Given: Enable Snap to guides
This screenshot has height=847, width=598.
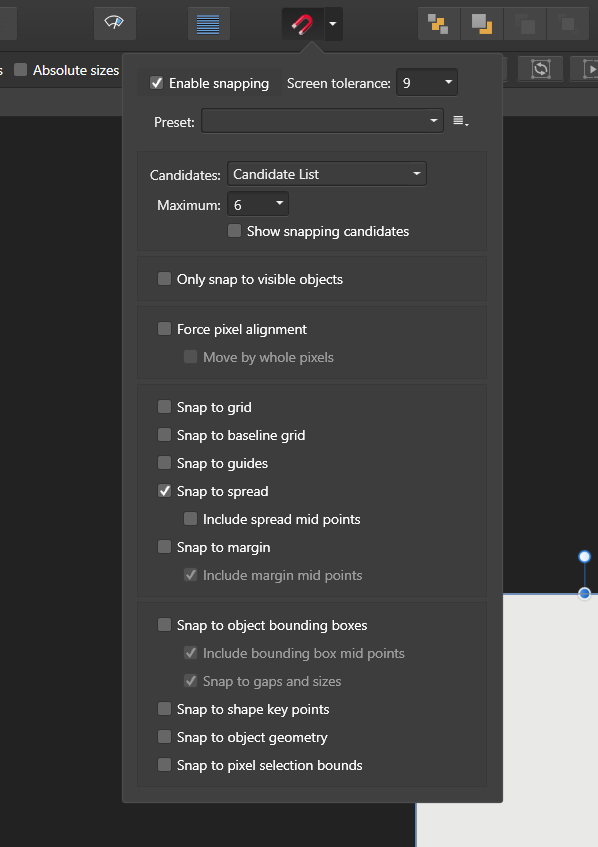Looking at the screenshot, I should point(165,462).
